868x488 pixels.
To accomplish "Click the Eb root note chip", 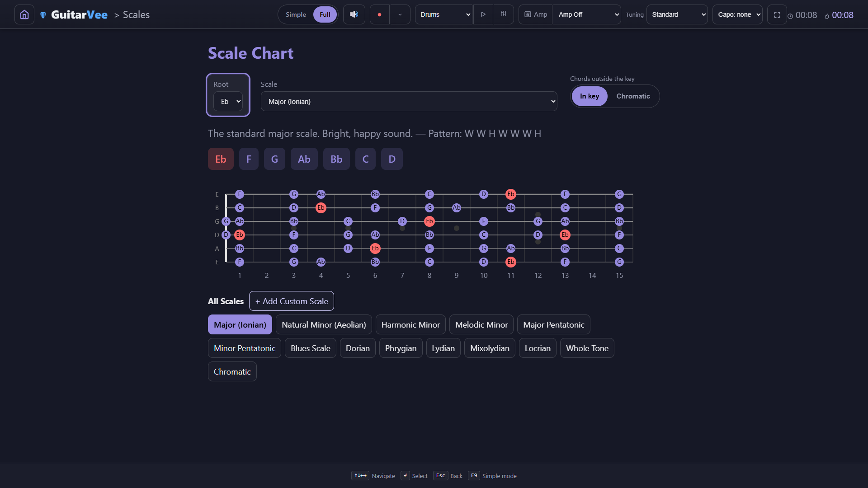I will [x=221, y=159].
